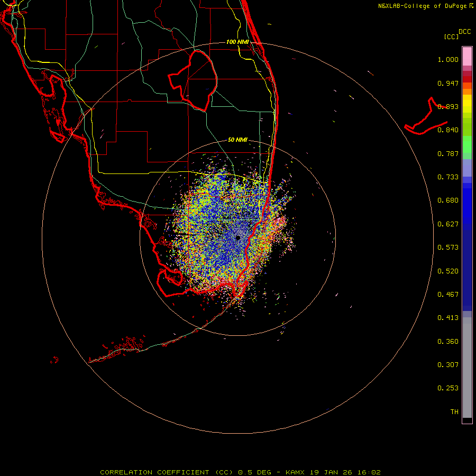Select the 0.627 scale value
The width and height of the screenshot is (476, 476).
click(448, 224)
